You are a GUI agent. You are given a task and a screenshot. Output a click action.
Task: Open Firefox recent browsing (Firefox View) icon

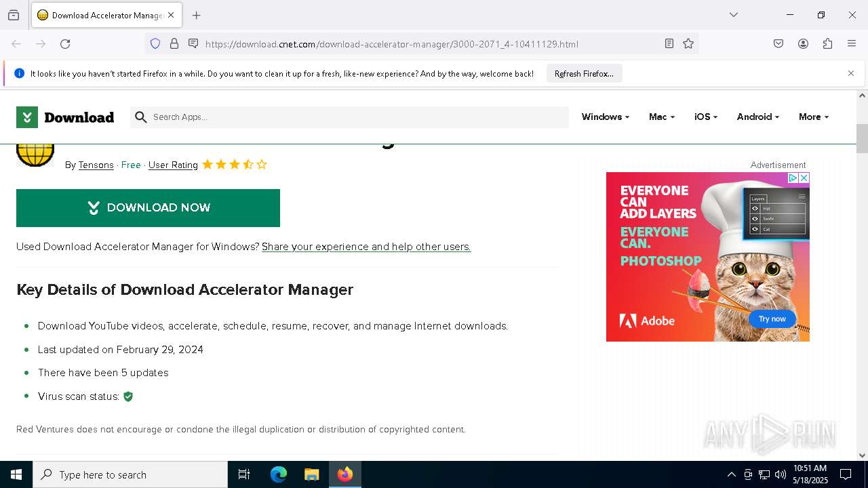[14, 15]
